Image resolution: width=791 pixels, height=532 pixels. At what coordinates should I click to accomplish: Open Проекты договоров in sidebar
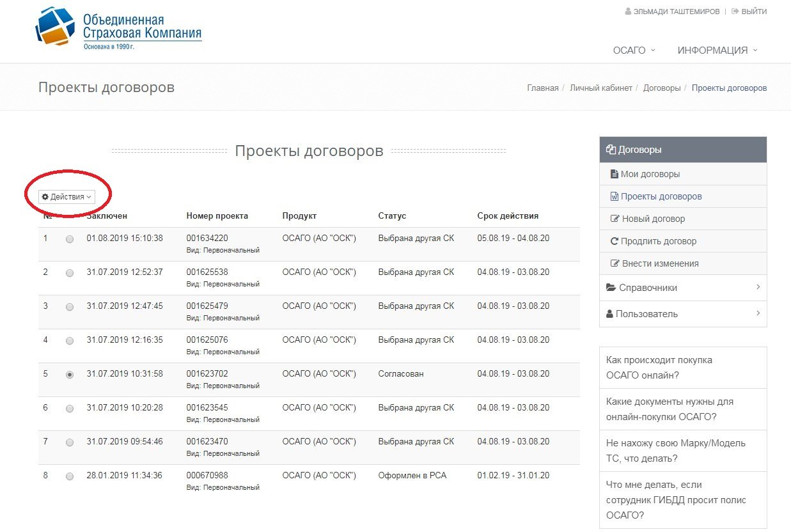[683, 196]
